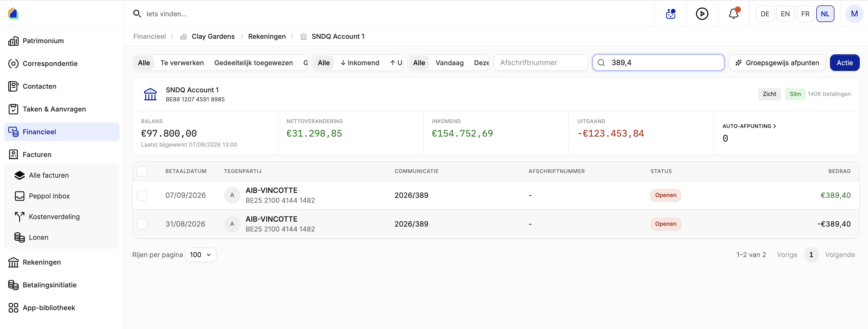Go to Contacten
This screenshot has height=329, width=868.
click(x=62, y=86)
